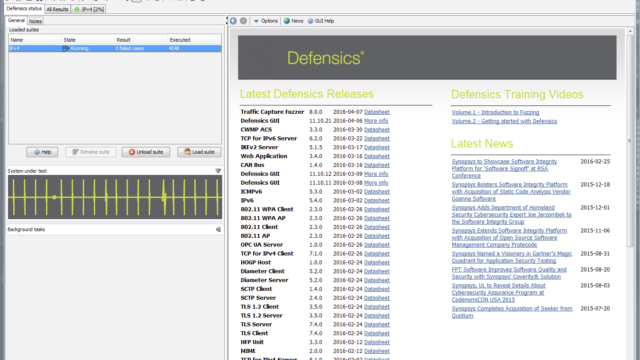Open the Gartner's Magic Quadrant news link
640x360 pixels.
[x=512, y=257]
